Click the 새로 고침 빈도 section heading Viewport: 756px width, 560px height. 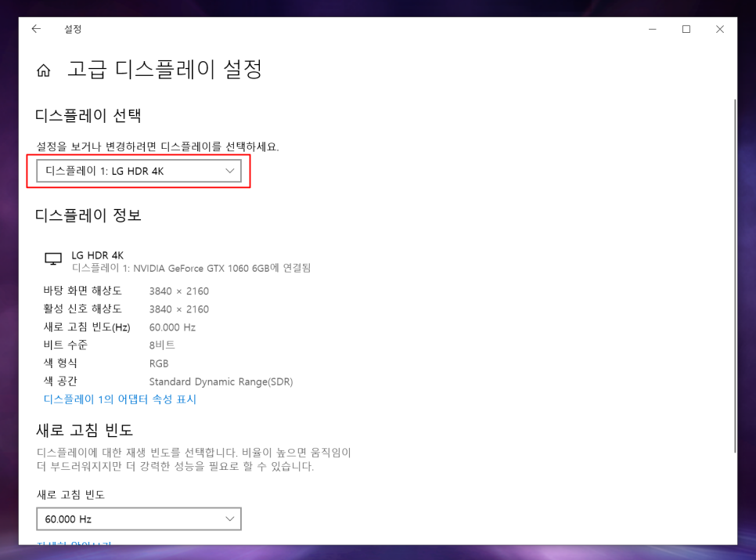coord(85,430)
